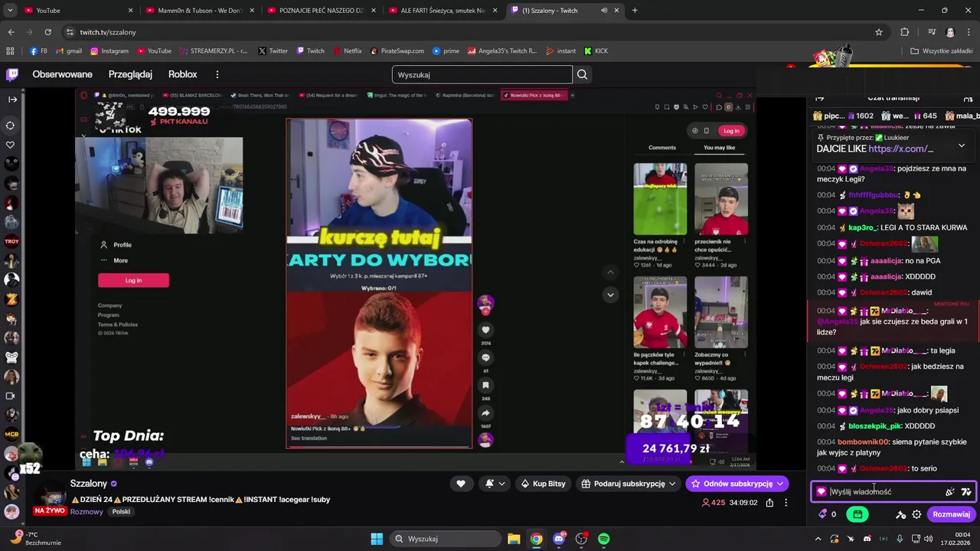
Task: Click the Obserwowane tab
Action: pos(62,74)
